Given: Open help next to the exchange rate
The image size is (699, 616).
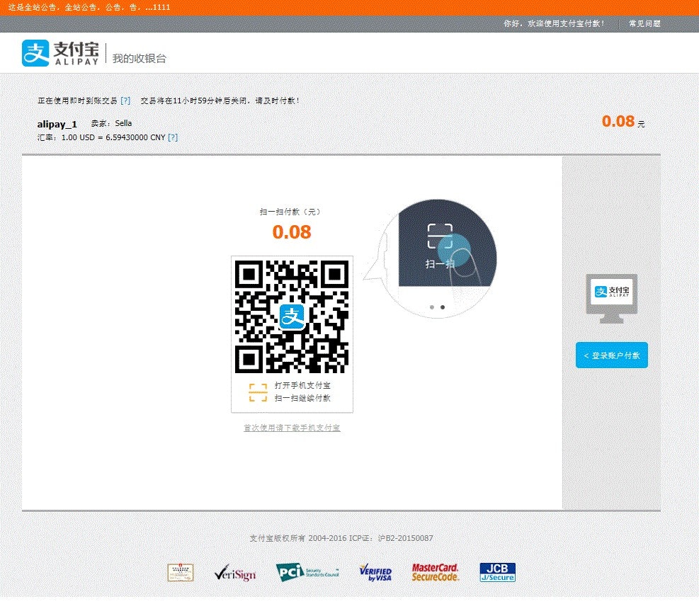Looking at the screenshot, I should (173, 137).
